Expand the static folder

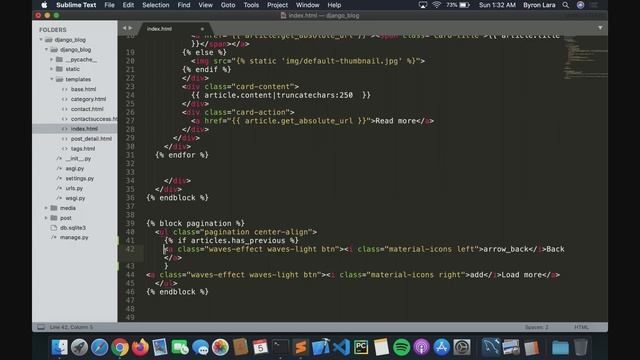pyautogui.click(x=52, y=69)
